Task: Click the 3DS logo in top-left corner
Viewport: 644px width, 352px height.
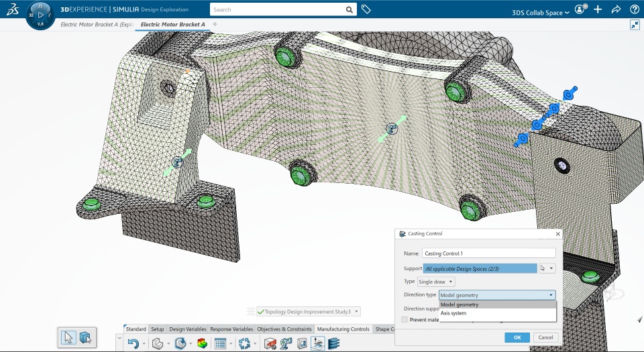Action: point(12,9)
